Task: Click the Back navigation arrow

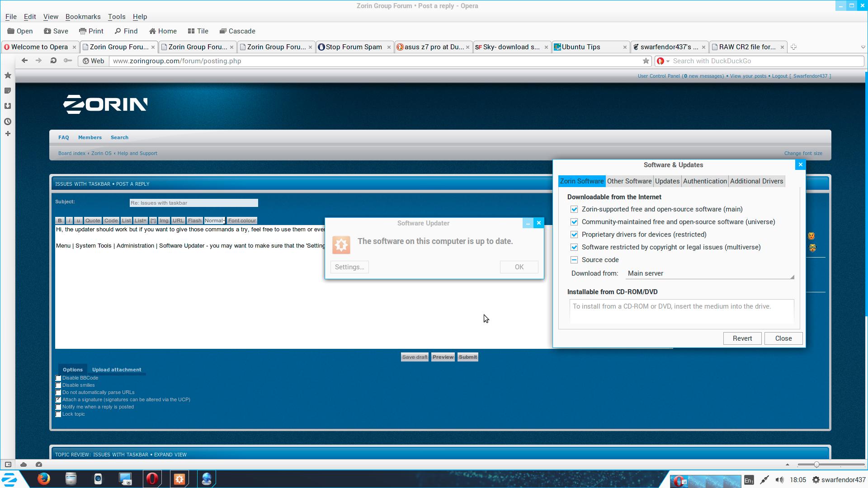Action: tap(25, 61)
